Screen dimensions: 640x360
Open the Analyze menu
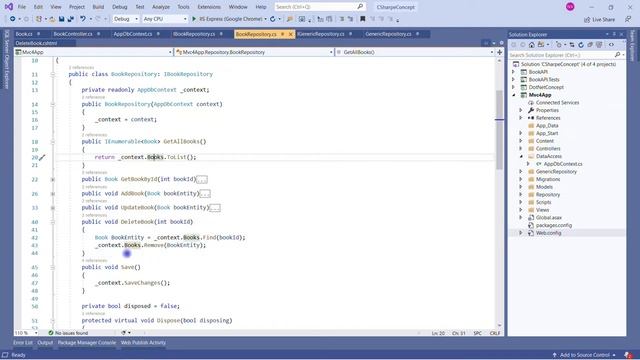point(161,7)
